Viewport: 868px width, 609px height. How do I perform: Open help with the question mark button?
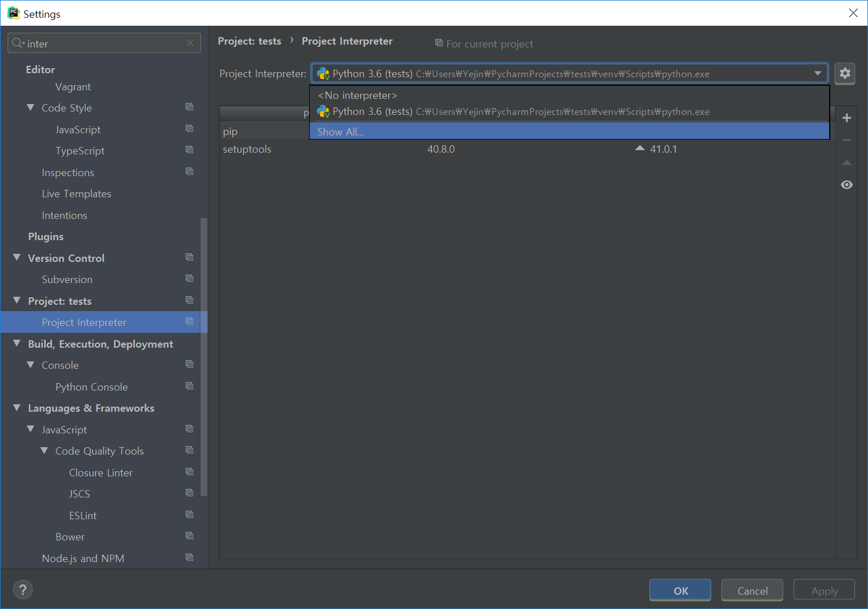pyautogui.click(x=23, y=590)
